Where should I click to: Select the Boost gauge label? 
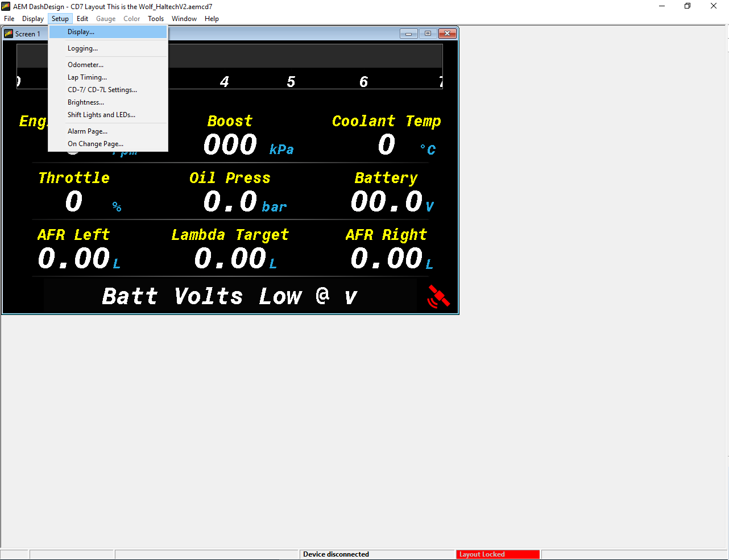click(x=230, y=121)
